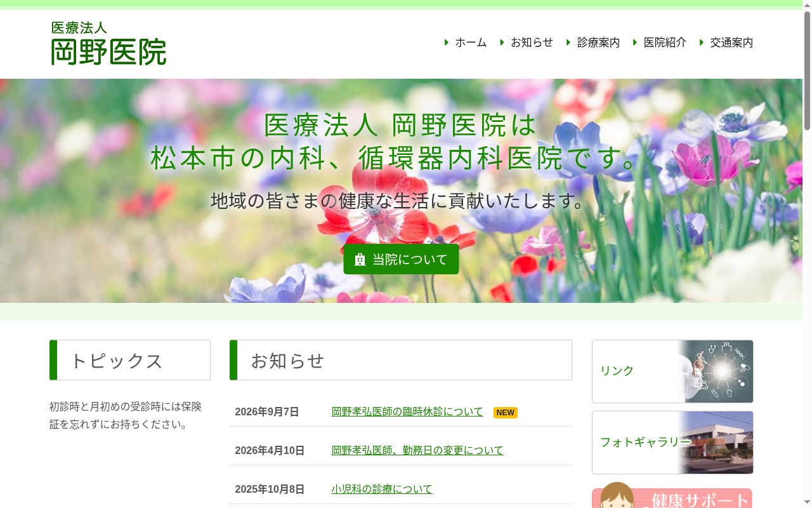812x508 pixels.
Task: Open the お知らせ navigation menu item
Action: point(532,43)
